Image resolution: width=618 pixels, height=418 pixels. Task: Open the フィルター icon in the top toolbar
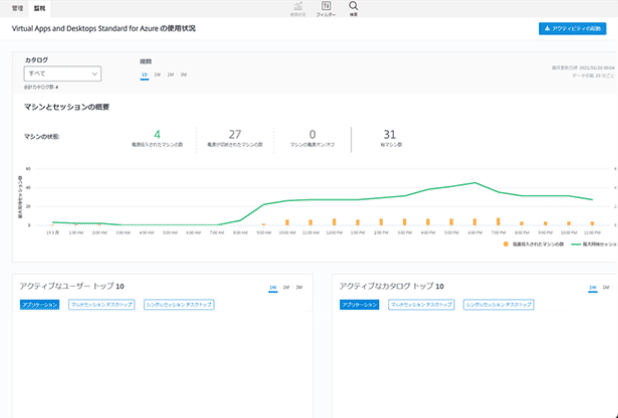tap(326, 8)
